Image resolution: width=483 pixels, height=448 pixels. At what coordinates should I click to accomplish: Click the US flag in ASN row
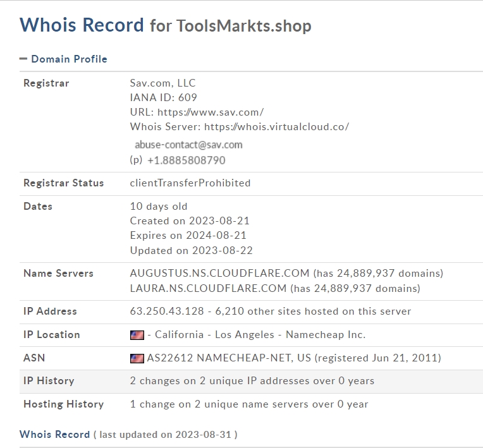tap(137, 358)
